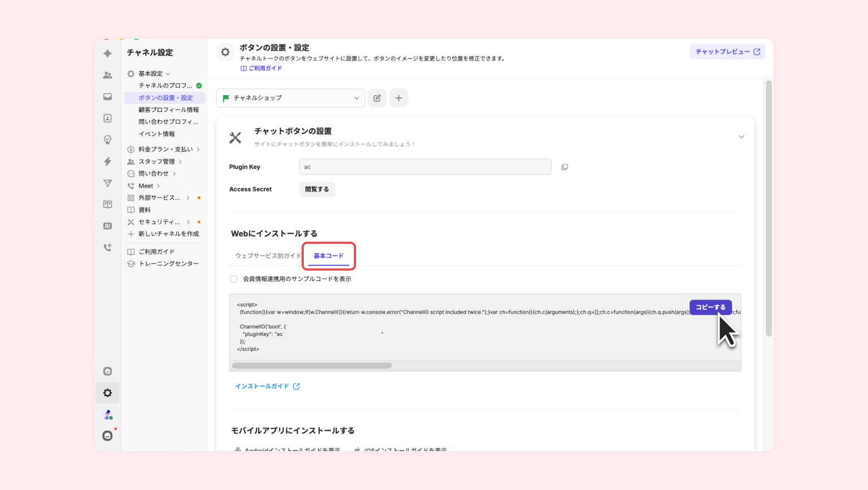Click the Plugin Key input field

tap(425, 167)
